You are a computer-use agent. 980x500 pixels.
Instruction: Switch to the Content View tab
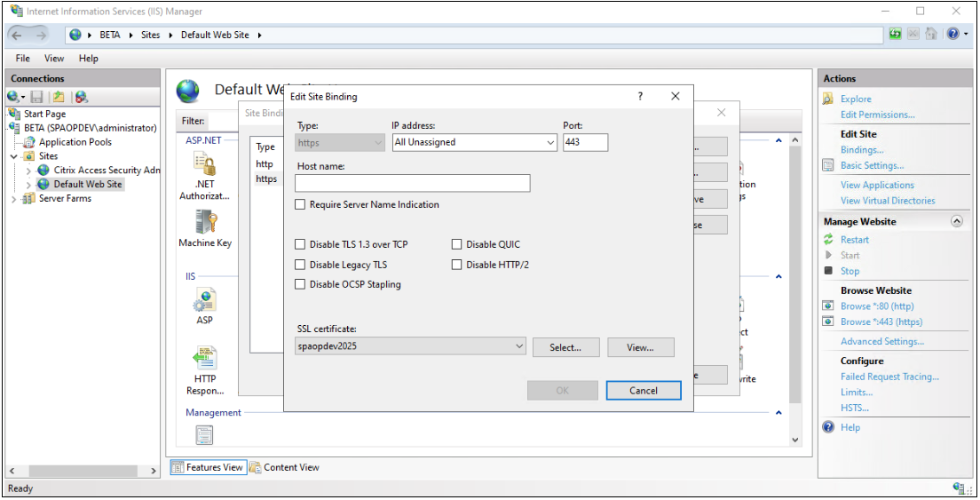(x=285, y=467)
